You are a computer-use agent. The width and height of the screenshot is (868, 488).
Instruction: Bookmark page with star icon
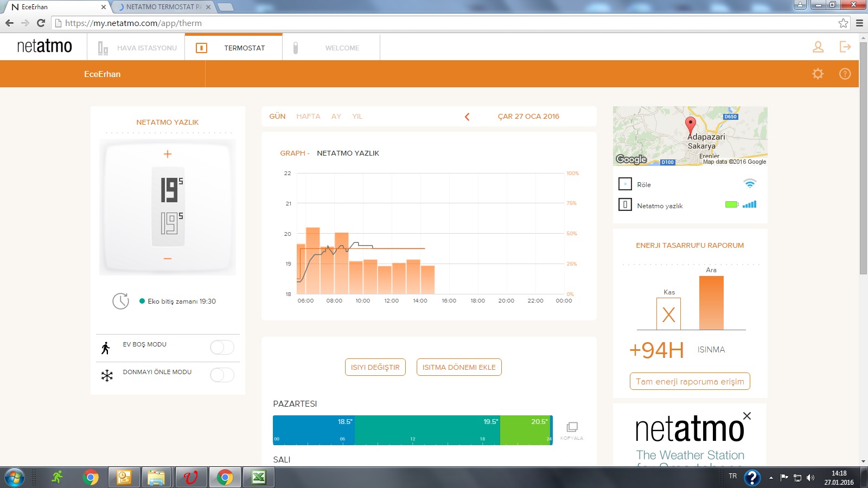pyautogui.click(x=843, y=23)
